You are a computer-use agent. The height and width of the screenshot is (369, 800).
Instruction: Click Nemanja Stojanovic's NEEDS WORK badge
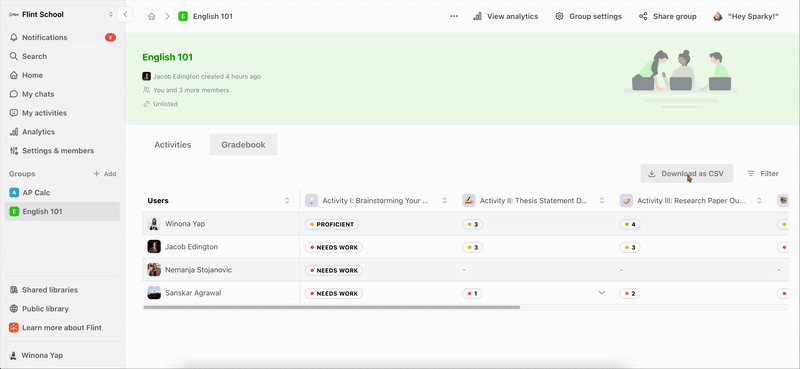coord(334,270)
